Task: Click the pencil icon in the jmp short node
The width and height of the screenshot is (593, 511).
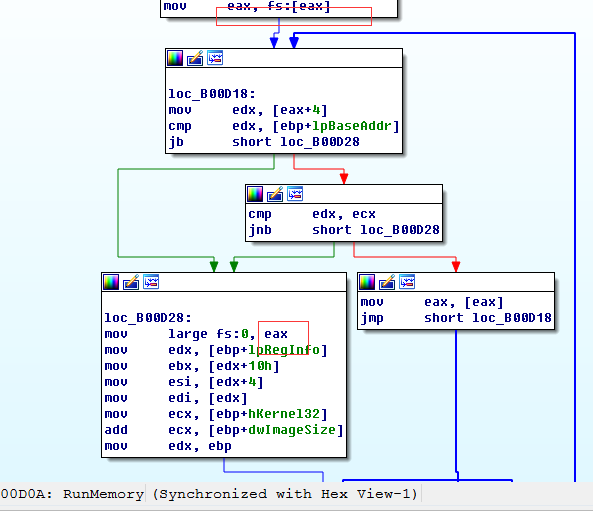Action: click(x=387, y=282)
